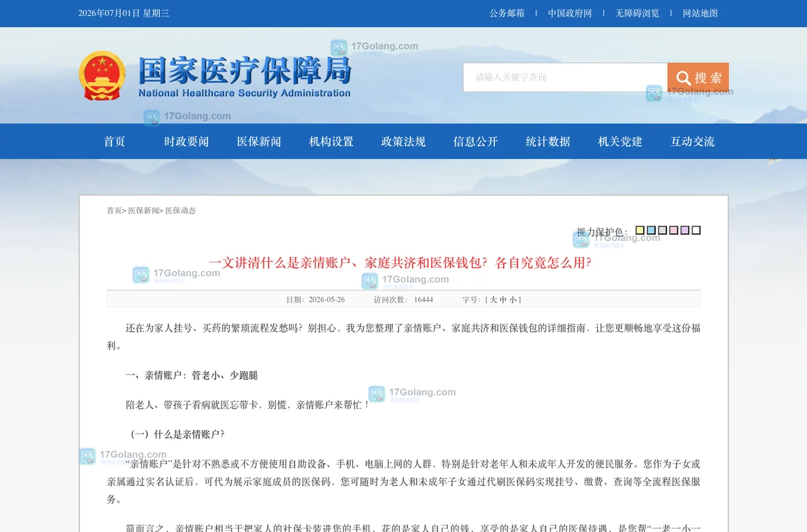Click the red article title heading
The height and width of the screenshot is (532, 807).
tap(400, 263)
